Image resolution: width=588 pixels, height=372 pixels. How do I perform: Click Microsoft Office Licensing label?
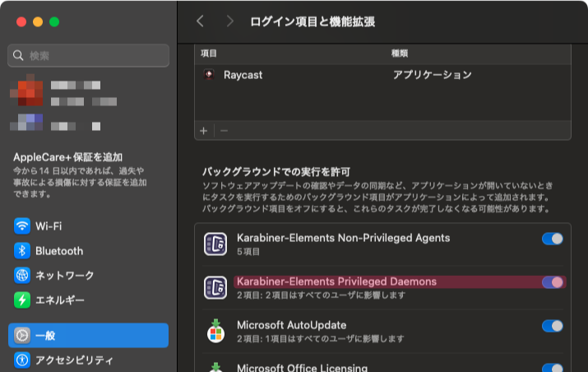[x=302, y=368]
